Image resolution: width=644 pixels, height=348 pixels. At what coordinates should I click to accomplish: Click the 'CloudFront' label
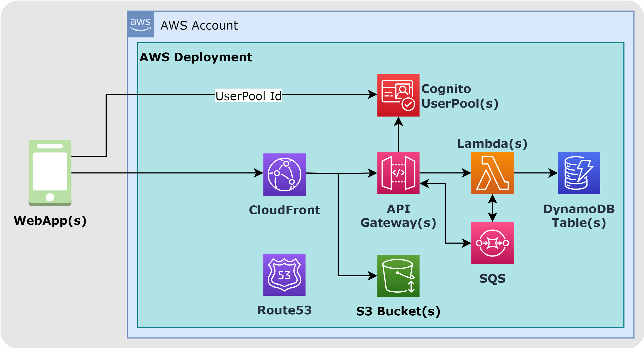(x=285, y=210)
